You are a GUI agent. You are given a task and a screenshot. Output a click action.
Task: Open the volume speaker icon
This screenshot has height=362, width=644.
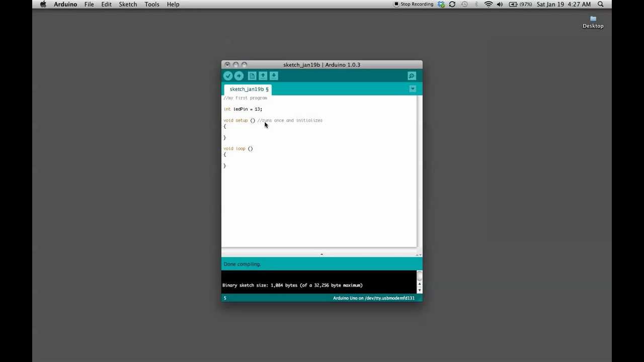[x=500, y=4]
